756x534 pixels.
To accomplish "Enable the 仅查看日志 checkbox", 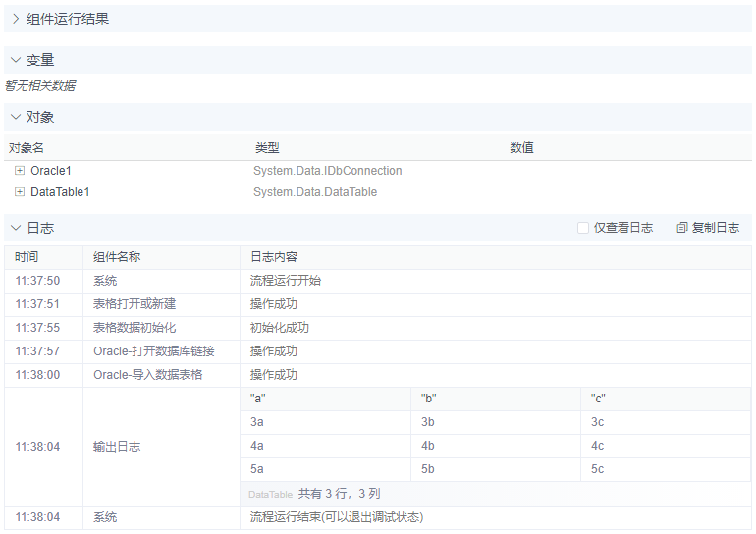I will pyautogui.click(x=583, y=228).
